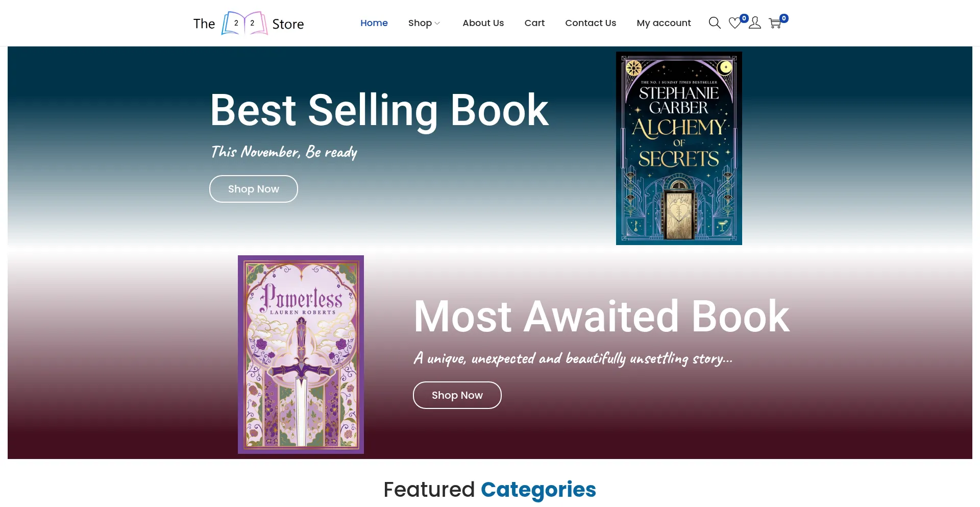Navigate to the Cart page
The height and width of the screenshot is (507, 980).
pyautogui.click(x=534, y=23)
